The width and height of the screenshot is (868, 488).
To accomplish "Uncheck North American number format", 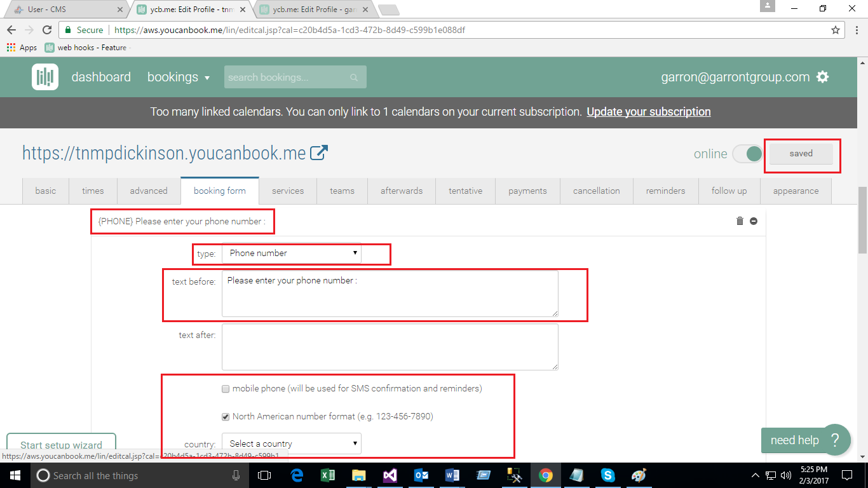I will click(x=226, y=417).
